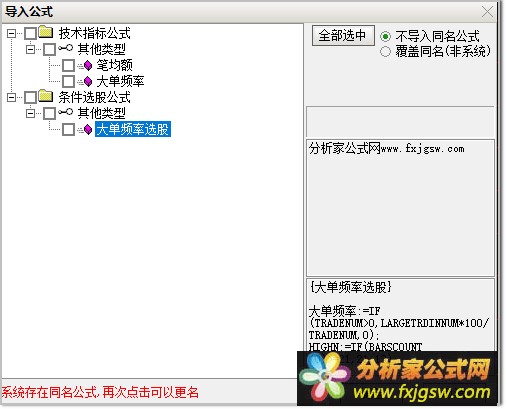Click the empty field above the description box

point(400,122)
